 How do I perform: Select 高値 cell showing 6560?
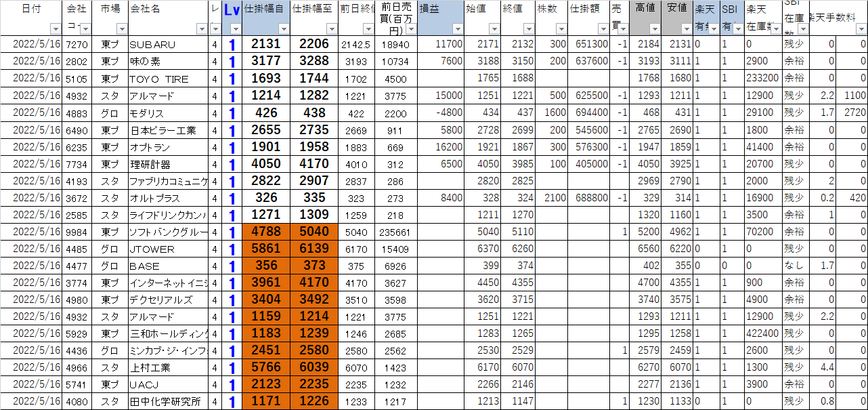point(645,249)
